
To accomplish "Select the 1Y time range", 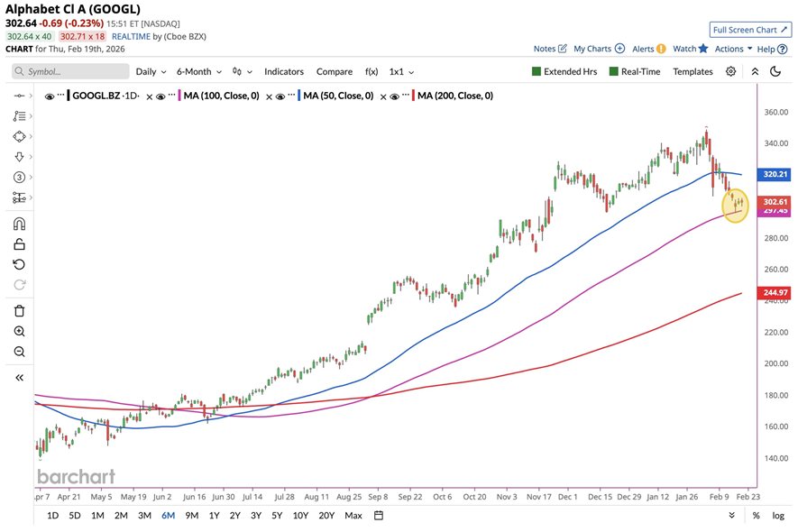I will tap(214, 516).
